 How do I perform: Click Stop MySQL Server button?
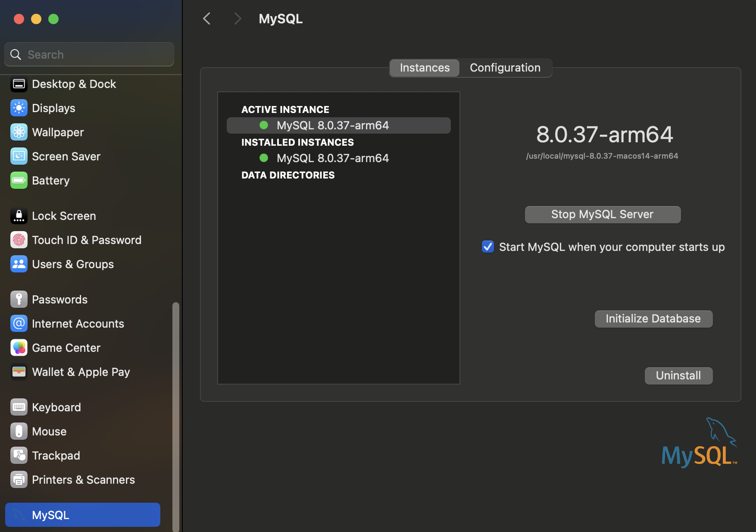coord(603,214)
